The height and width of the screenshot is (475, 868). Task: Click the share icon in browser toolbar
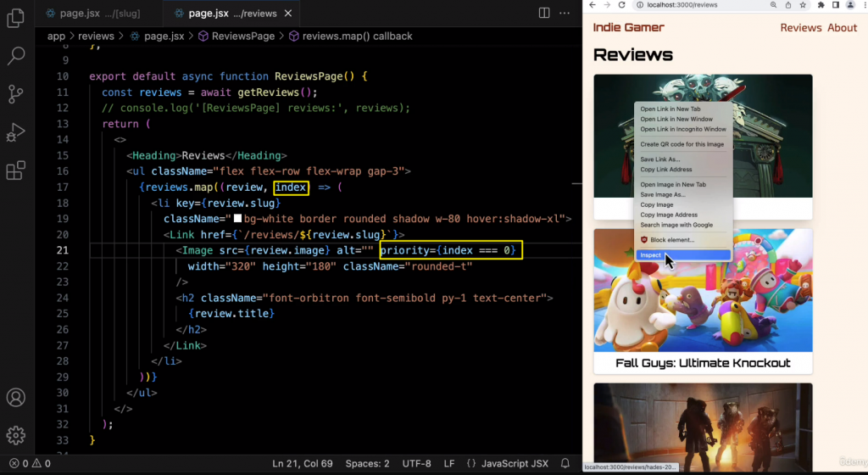click(x=787, y=5)
